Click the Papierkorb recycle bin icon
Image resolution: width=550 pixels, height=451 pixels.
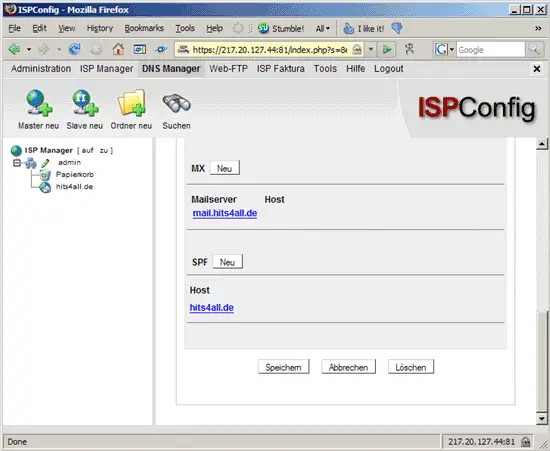point(45,174)
